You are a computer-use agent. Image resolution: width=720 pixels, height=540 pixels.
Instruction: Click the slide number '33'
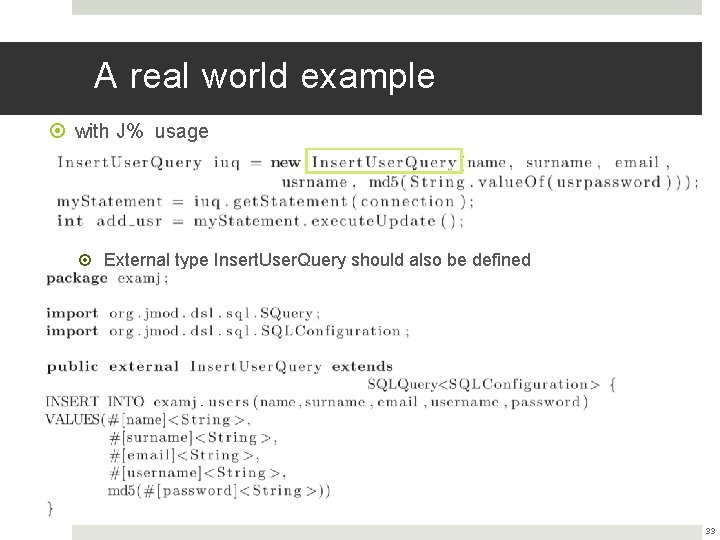coord(710,531)
